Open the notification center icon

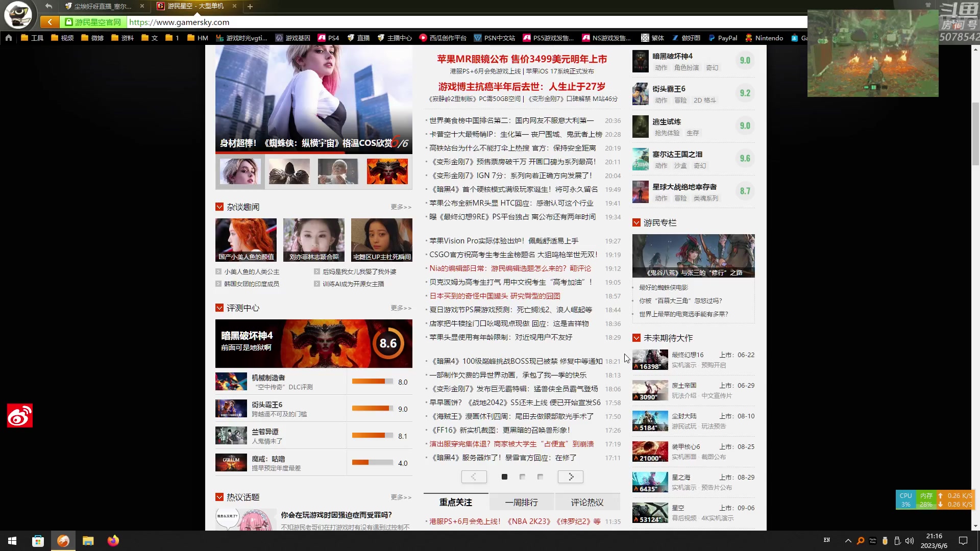[x=963, y=541]
